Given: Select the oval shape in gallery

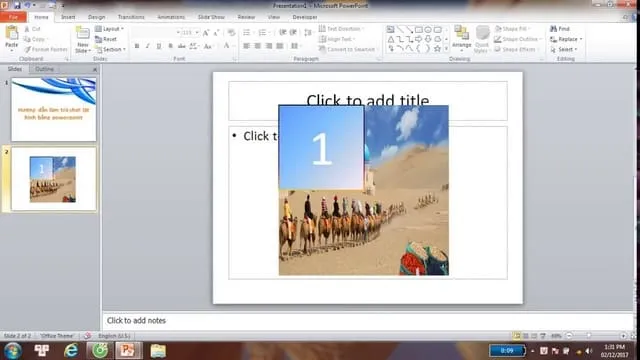Looking at the screenshot, I should pyautogui.click(x=428, y=30).
